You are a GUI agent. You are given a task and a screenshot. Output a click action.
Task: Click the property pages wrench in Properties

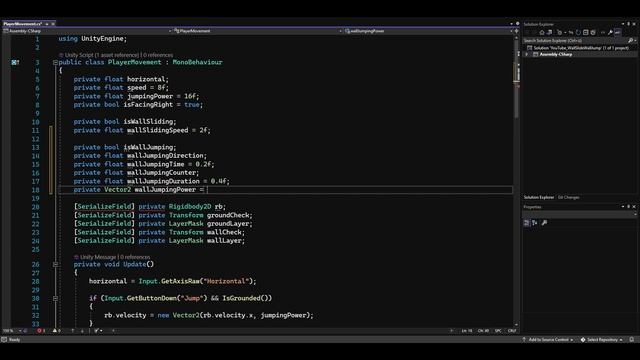[544, 223]
